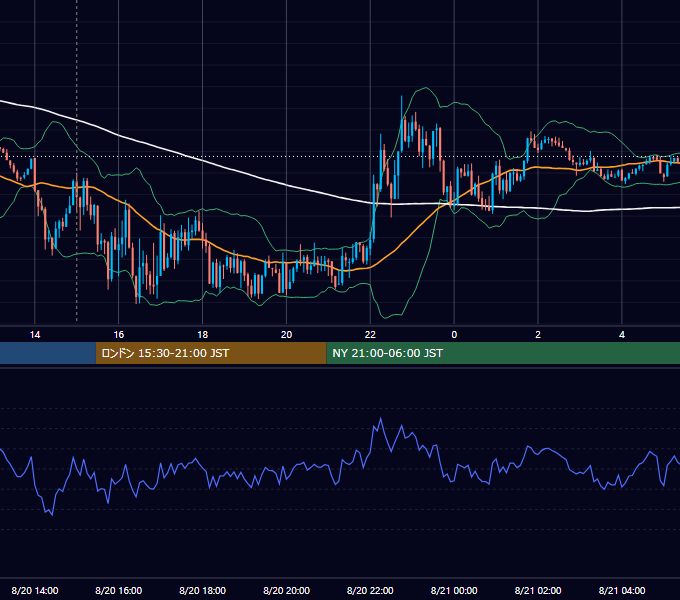The width and height of the screenshot is (680, 600).
Task: Select the London 15:30-21:00 JST session bar
Action: coord(211,353)
